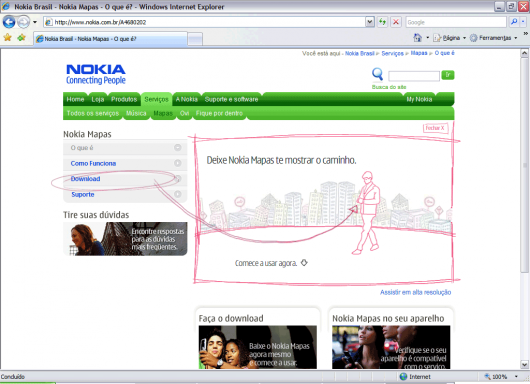Open the browser Home page icon
The image size is (530, 384).
point(418,38)
